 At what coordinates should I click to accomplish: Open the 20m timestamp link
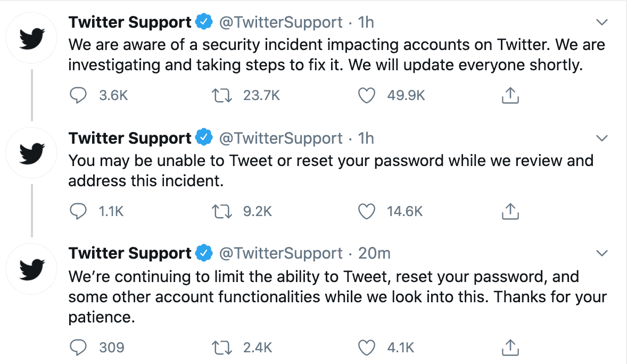374,253
